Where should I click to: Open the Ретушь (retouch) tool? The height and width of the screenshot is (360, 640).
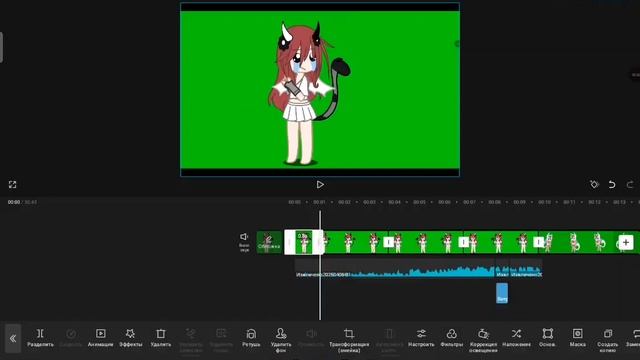pos(251,338)
